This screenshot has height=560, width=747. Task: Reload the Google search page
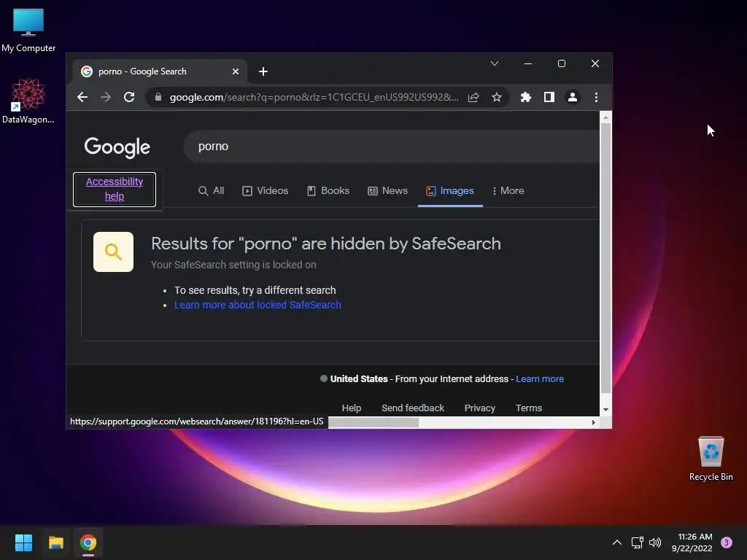coord(129,97)
